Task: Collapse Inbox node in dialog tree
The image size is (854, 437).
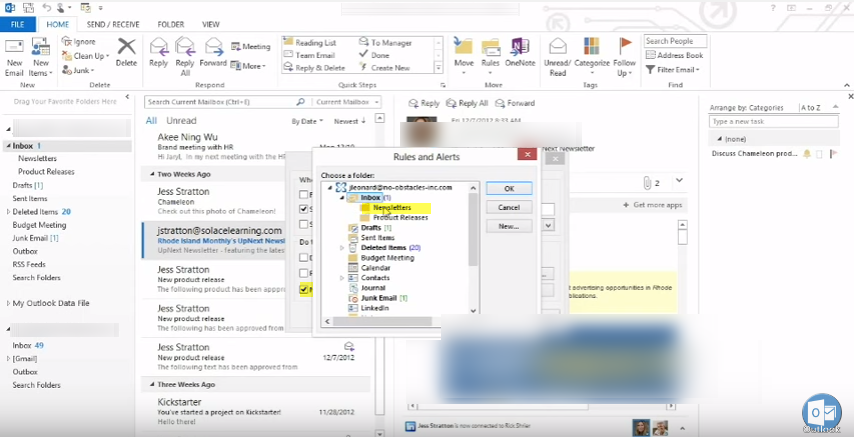Action: pos(342,198)
